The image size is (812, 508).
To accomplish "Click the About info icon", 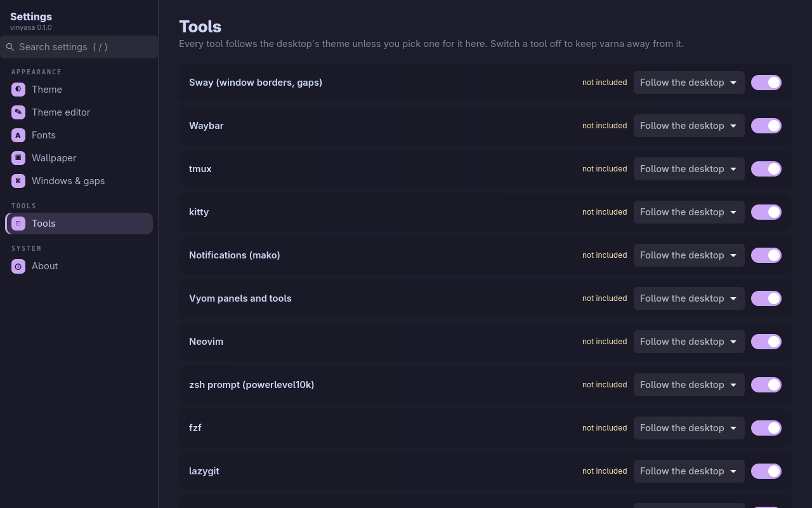I will coord(18,266).
